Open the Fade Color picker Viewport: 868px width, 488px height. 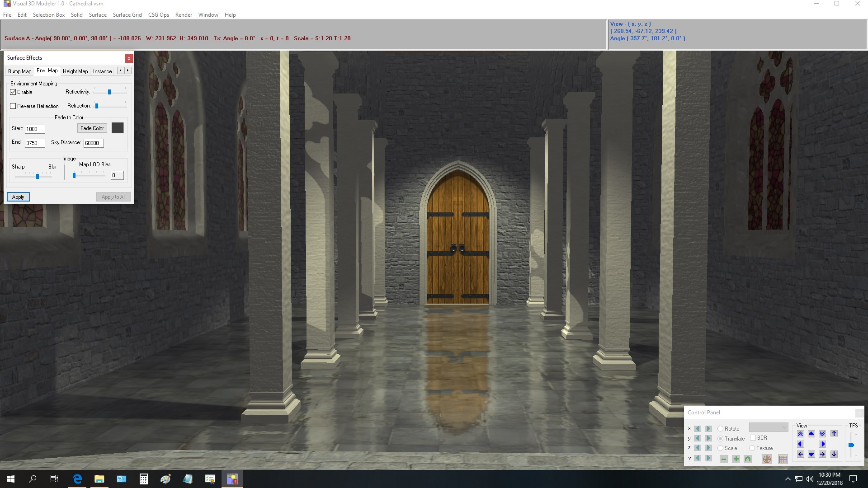pyautogui.click(x=92, y=128)
